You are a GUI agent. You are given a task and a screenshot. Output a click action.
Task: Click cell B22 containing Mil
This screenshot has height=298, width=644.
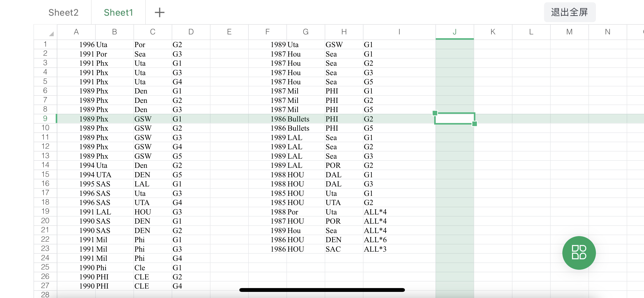tap(114, 240)
